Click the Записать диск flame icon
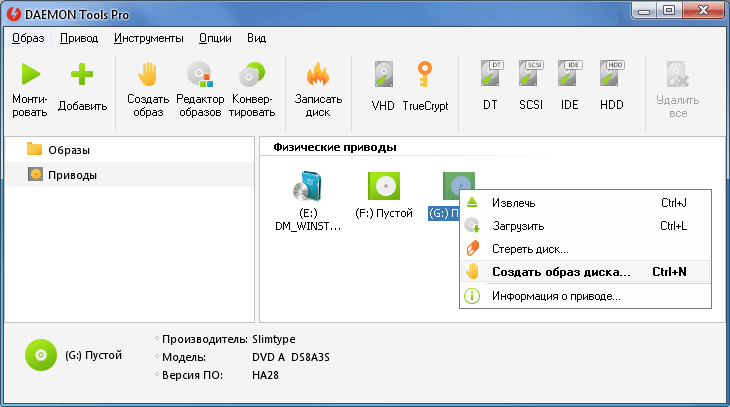Viewport: 730px width, 407px height. click(x=318, y=76)
